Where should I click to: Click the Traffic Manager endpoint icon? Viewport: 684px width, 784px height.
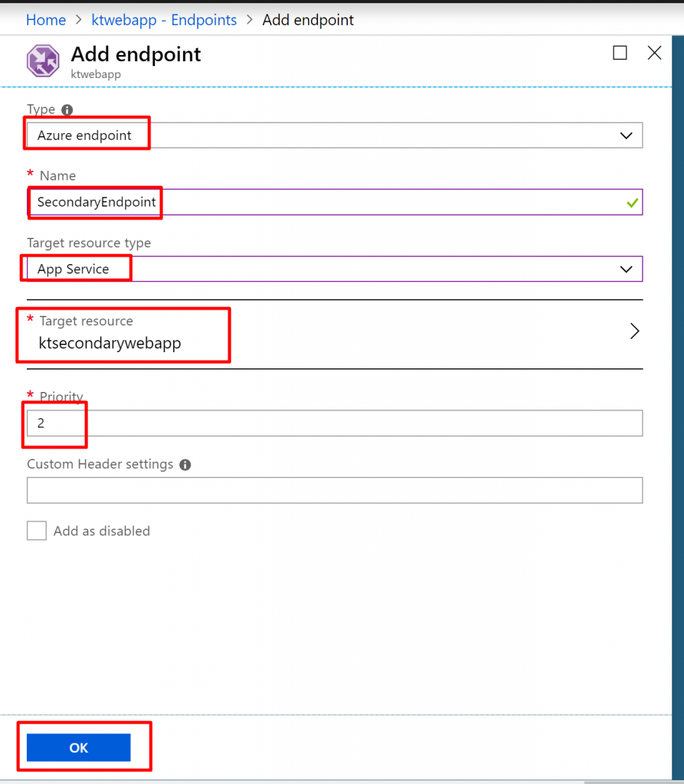tap(43, 60)
